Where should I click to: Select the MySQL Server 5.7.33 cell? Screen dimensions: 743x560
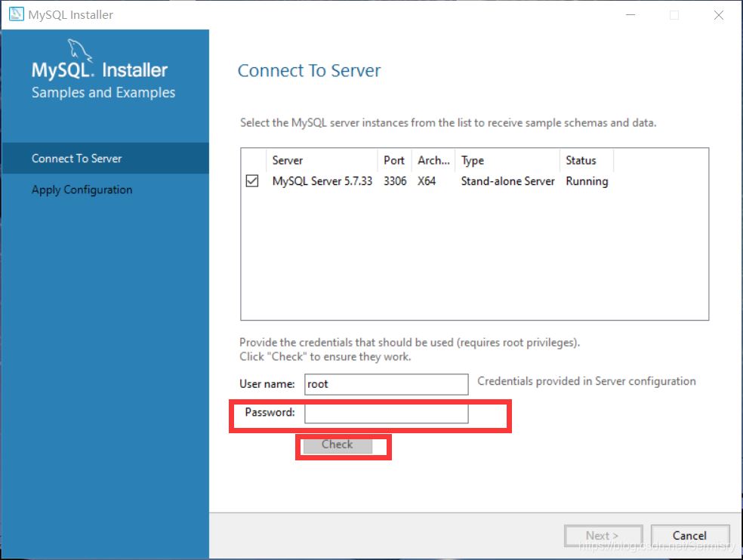coord(322,181)
